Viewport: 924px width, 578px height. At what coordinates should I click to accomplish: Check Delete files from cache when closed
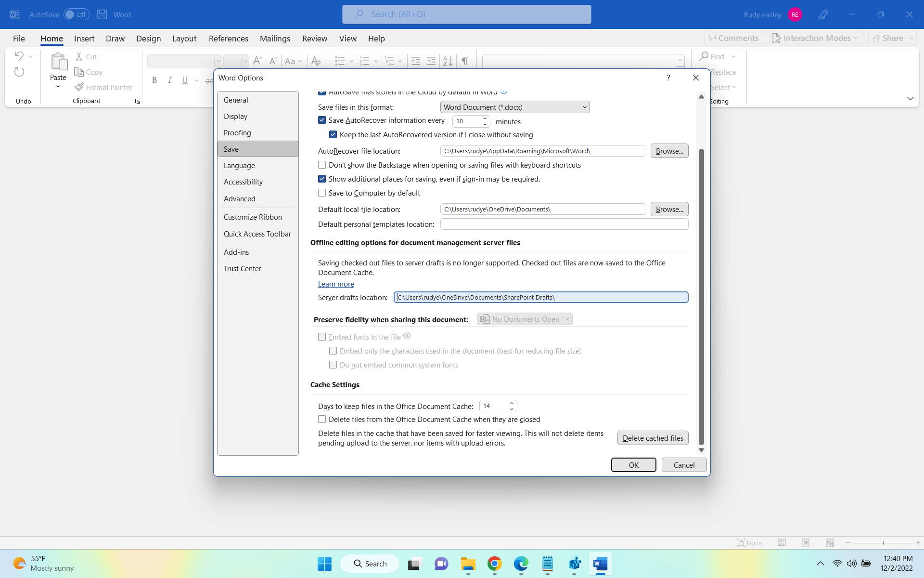(322, 420)
